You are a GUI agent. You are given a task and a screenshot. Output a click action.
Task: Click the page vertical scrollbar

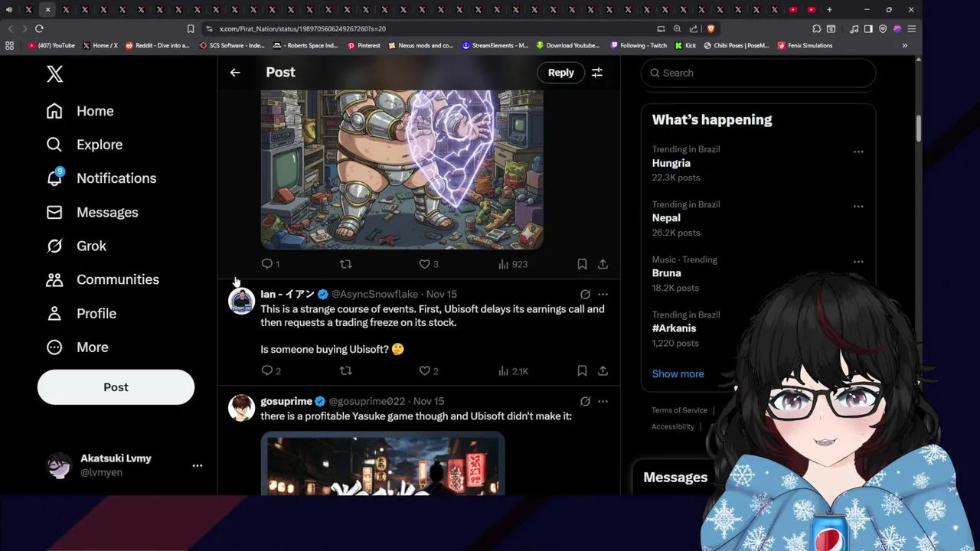[918, 129]
